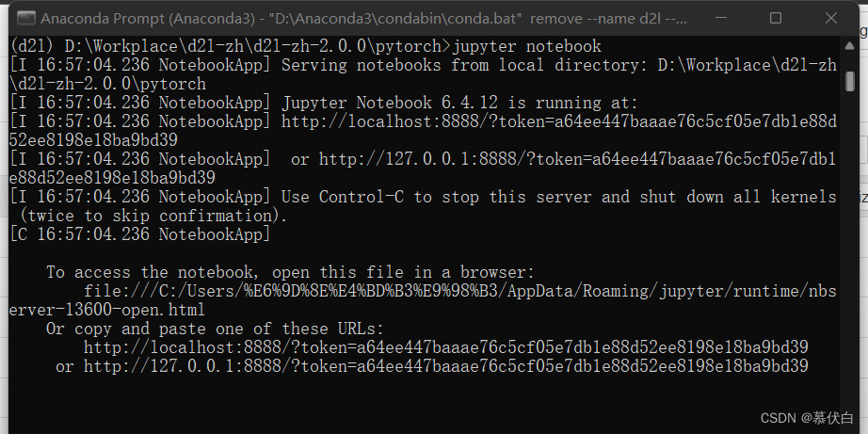Maximize the Anaconda Prompt window
The height and width of the screenshot is (434, 868).
click(776, 18)
